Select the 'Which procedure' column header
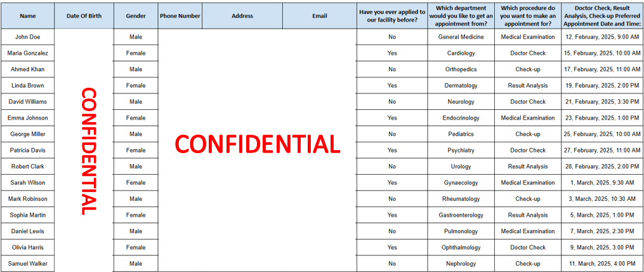Screen dimensions: 644x272 coord(527,16)
